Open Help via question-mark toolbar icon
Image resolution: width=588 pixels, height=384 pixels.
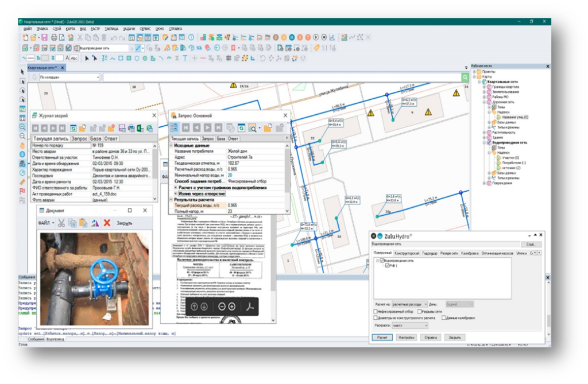pos(191,37)
